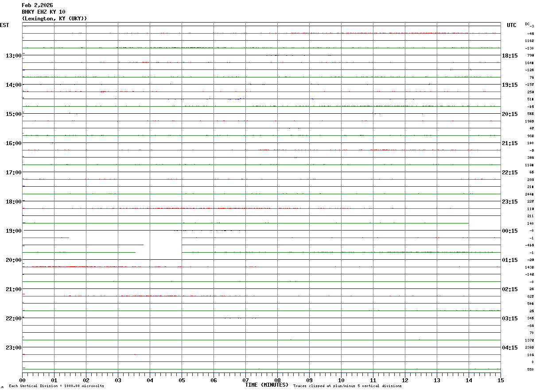Select the TIME (MINUTES) axis title

pos(267,385)
